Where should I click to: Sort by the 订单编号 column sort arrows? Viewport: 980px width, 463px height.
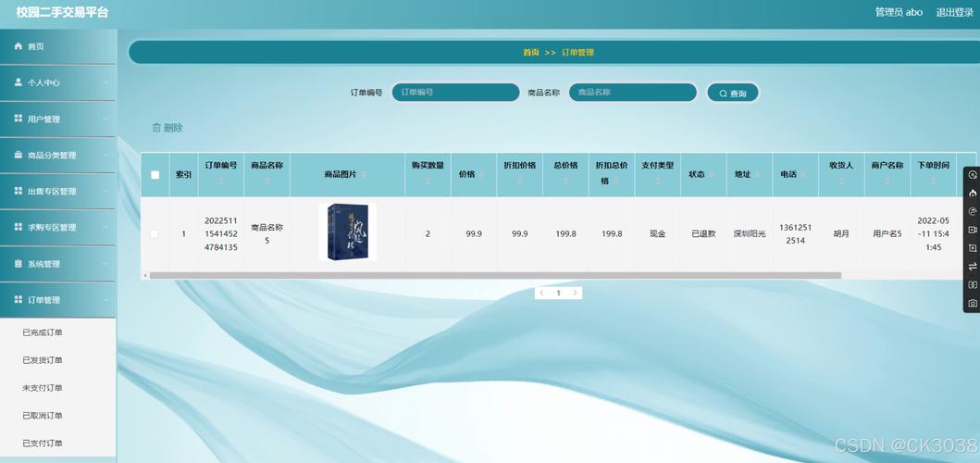point(220,181)
